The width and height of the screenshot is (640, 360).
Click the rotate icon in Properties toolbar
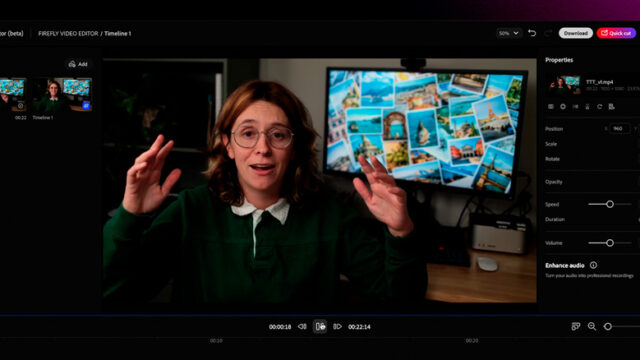click(x=600, y=107)
